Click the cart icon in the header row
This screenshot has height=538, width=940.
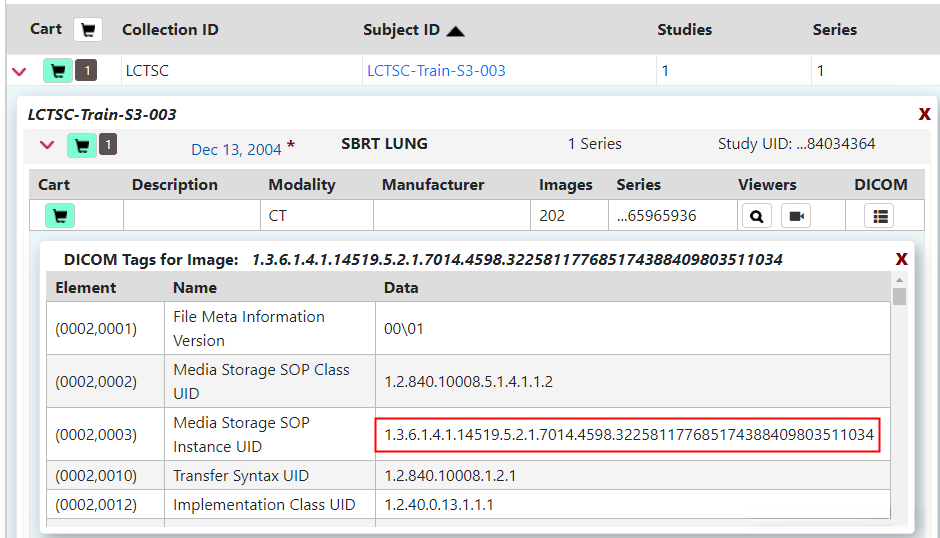[x=88, y=30]
